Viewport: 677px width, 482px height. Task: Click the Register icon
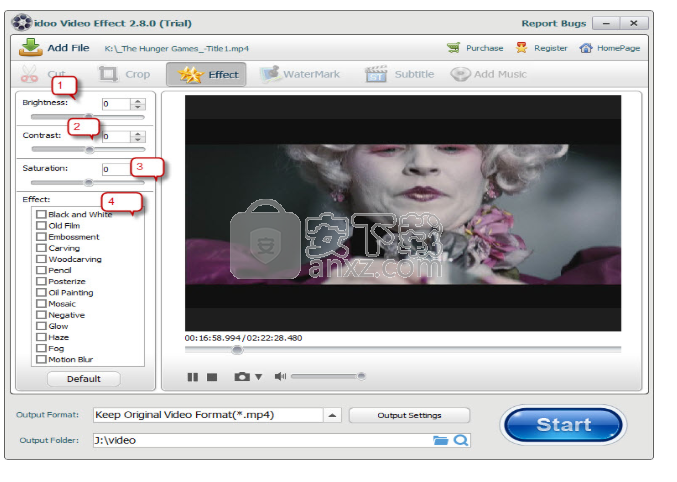click(x=522, y=47)
